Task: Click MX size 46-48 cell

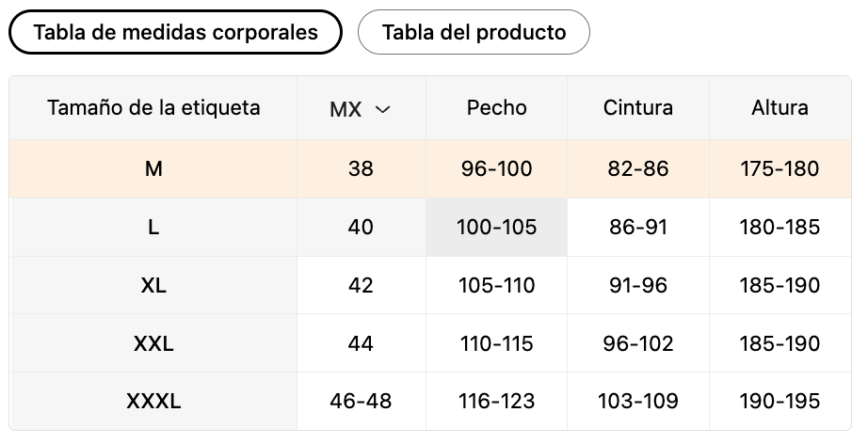Action: (361, 402)
